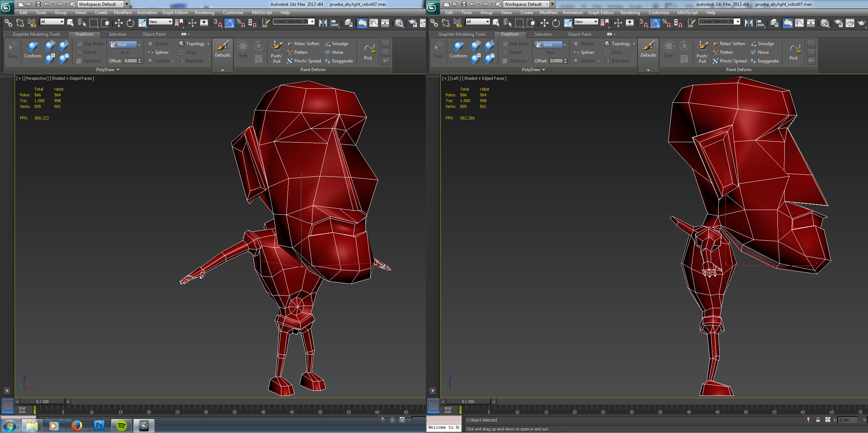Switch to Object Paint tab in Left-view window
Screen dimensions: 868x433
pos(579,34)
